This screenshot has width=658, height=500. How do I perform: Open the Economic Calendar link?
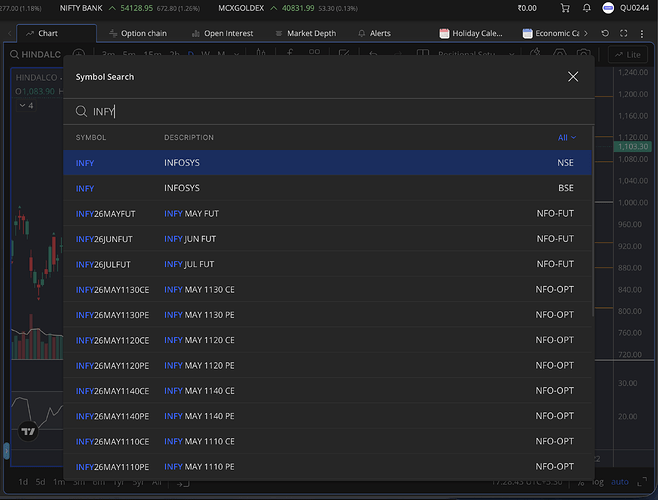click(x=551, y=33)
